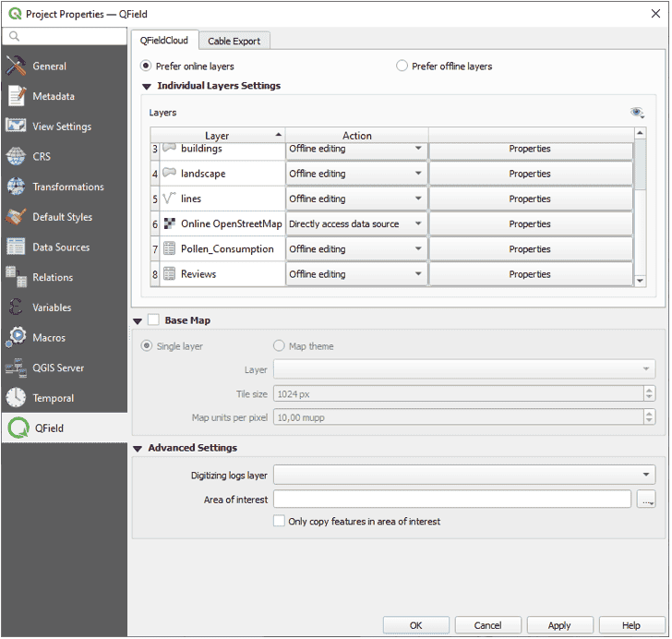Open Properties for Pollen_Consumption layer
This screenshot has height=639, width=672.
531,248
